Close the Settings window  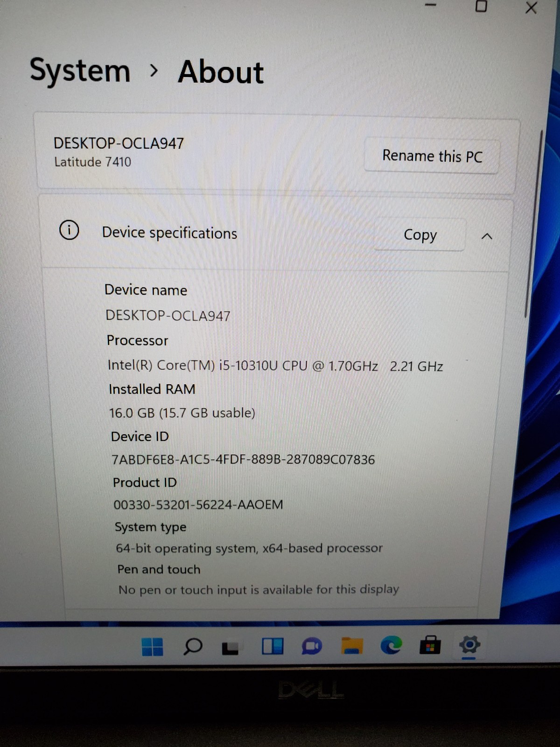click(531, 7)
